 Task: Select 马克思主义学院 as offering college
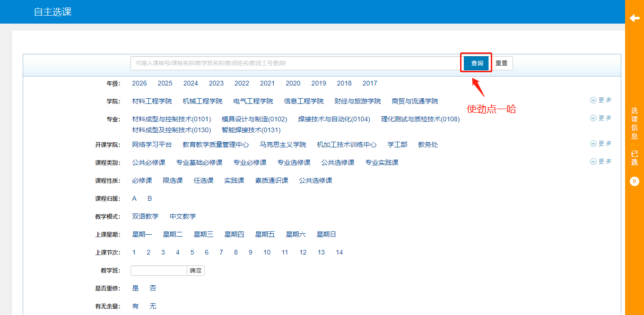283,145
